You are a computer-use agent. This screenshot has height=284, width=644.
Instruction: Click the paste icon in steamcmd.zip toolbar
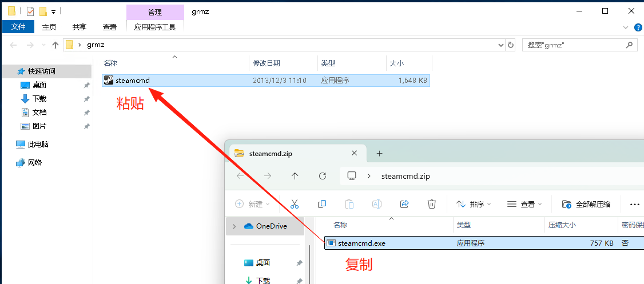click(x=349, y=204)
